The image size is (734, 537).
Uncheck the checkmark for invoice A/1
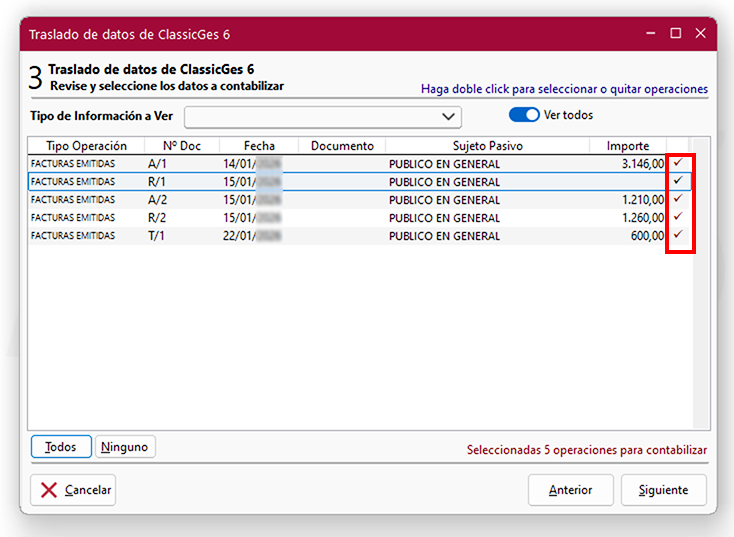tap(678, 163)
